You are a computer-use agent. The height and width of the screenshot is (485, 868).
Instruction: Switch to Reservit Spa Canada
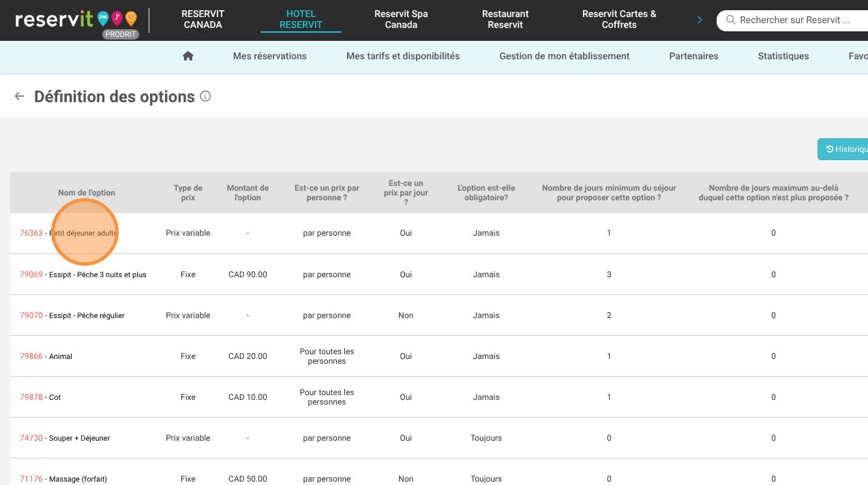[401, 19]
